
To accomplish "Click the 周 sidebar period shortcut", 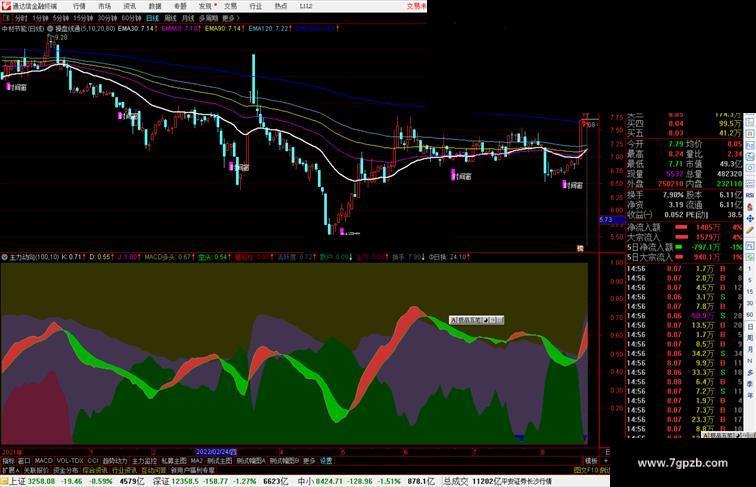I will pos(750,338).
